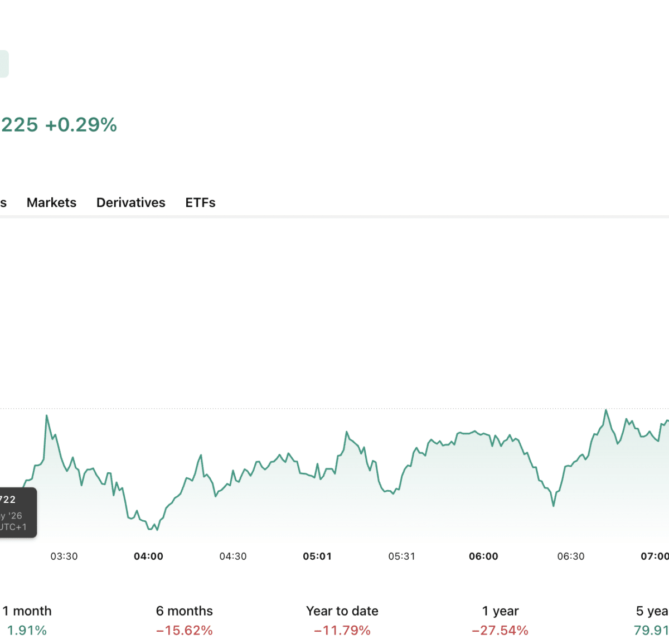Click the bold 07:00 time axis label
Image resolution: width=669 pixels, height=644 pixels.
tap(655, 556)
